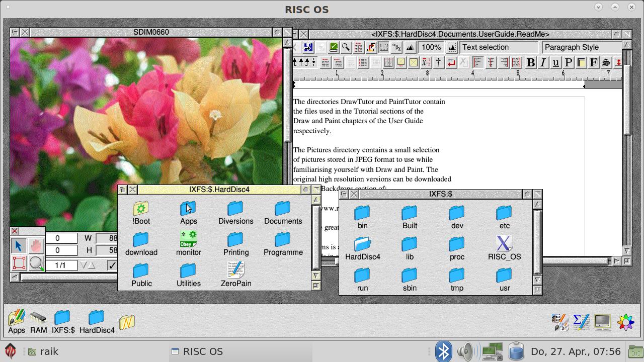Toggle left paragraph alignment button
Viewport: 644px width, 362px height.
coord(477,62)
